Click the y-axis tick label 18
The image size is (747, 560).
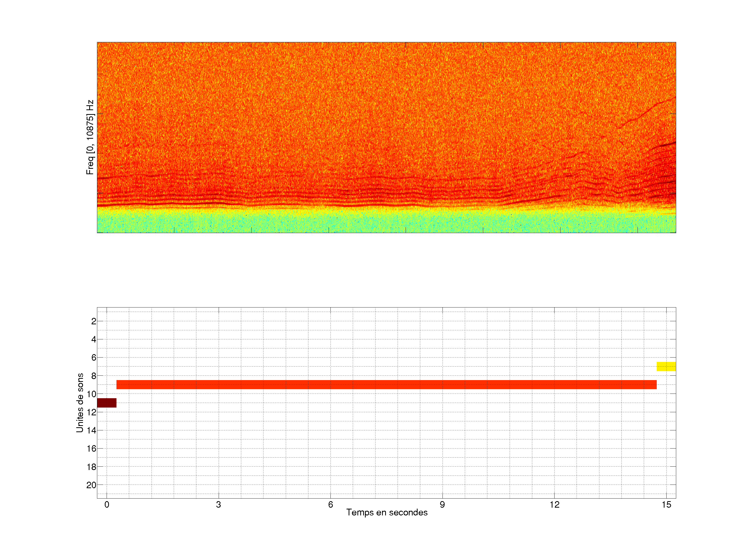pos(91,467)
